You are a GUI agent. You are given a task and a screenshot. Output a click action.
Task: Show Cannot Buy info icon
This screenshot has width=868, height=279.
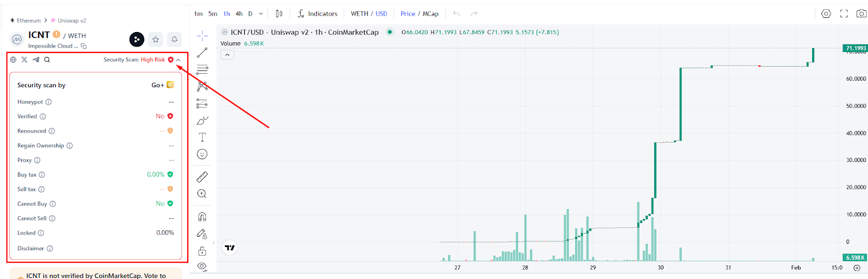[53, 204]
